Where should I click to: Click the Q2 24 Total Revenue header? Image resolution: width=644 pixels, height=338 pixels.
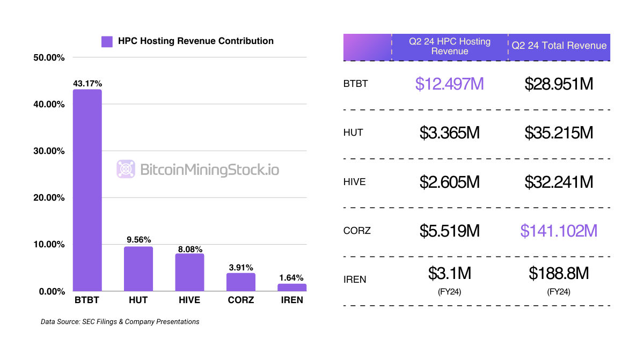coord(559,46)
